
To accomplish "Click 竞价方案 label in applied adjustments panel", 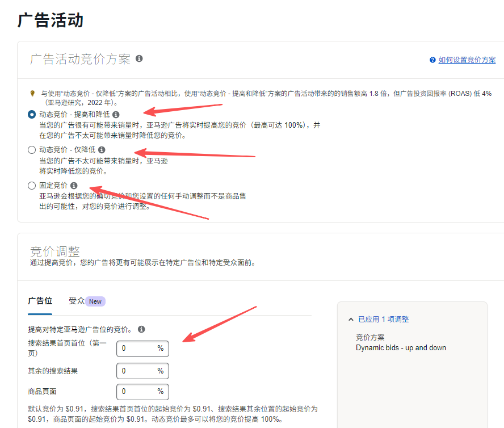I will (370, 337).
